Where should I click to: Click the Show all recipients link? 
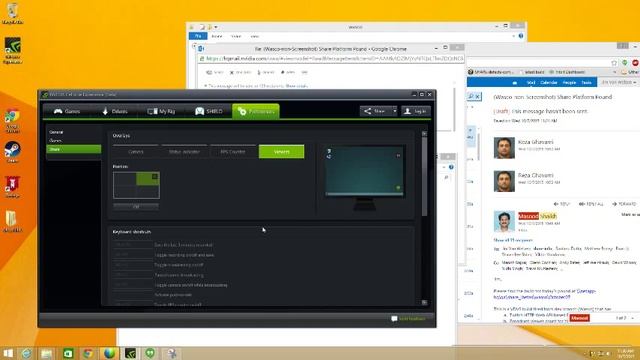(x=513, y=240)
